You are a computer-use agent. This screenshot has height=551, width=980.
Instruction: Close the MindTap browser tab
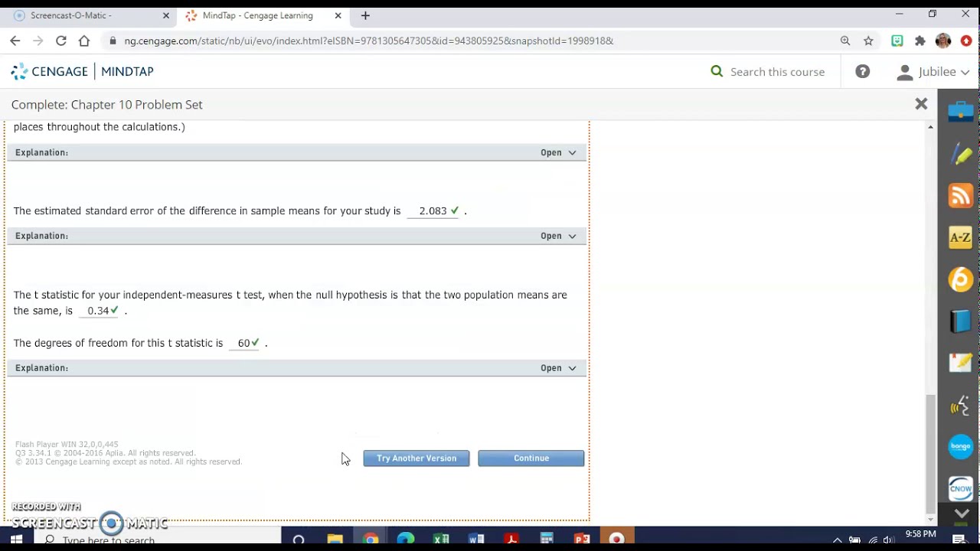pos(338,15)
